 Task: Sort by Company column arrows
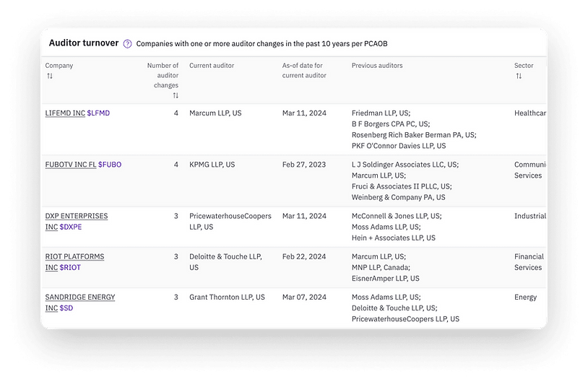(x=50, y=76)
